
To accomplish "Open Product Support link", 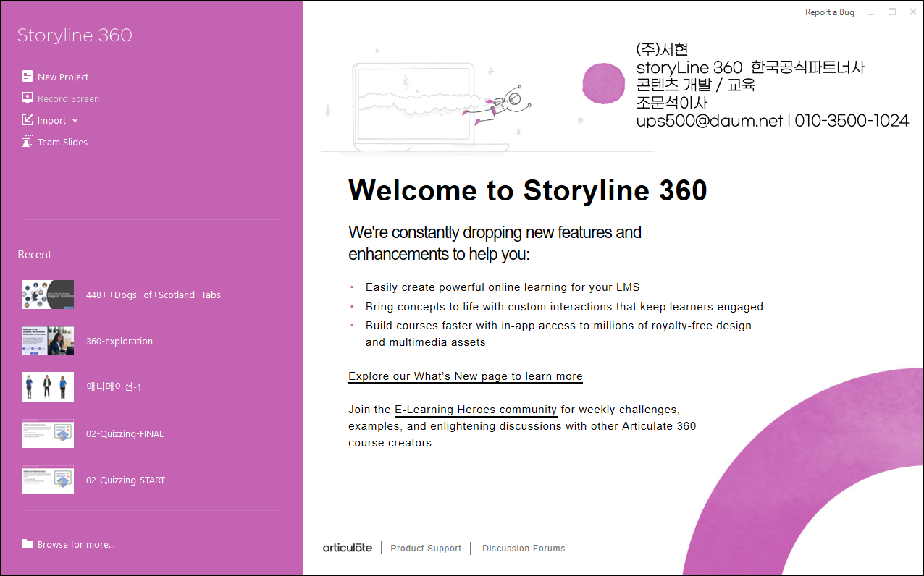I will (x=426, y=549).
